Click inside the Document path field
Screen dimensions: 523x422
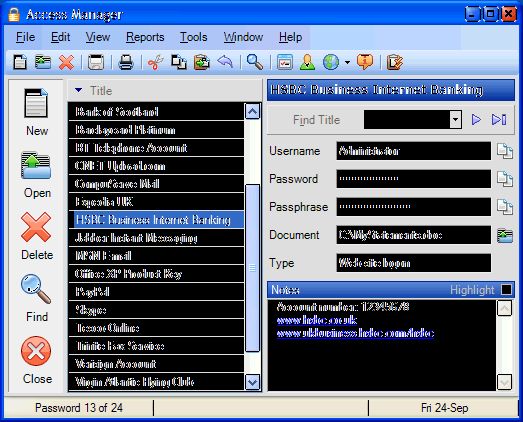(414, 235)
